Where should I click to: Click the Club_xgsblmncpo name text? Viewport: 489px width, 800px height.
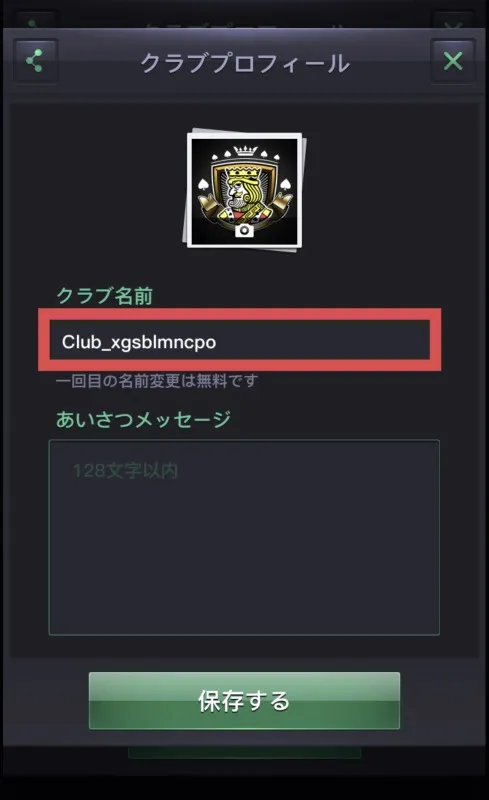pos(139,342)
